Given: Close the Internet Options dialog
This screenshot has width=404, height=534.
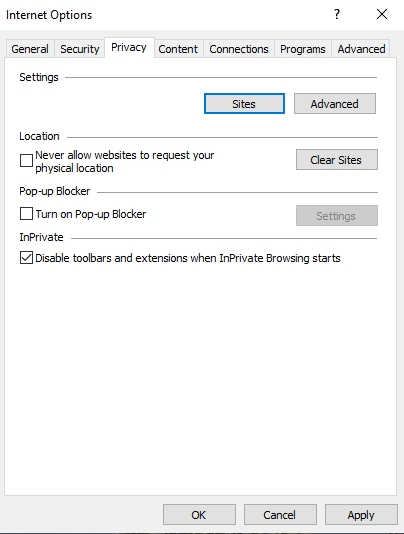Looking at the screenshot, I should point(382,14).
